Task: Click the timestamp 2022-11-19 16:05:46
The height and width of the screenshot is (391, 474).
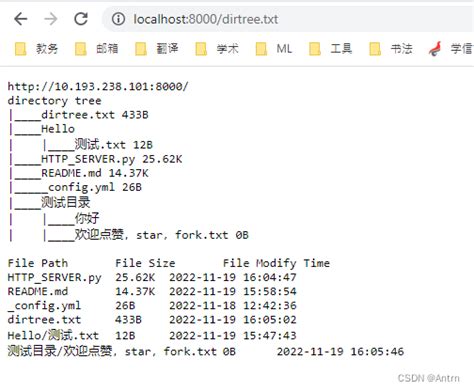Action: coord(340,352)
